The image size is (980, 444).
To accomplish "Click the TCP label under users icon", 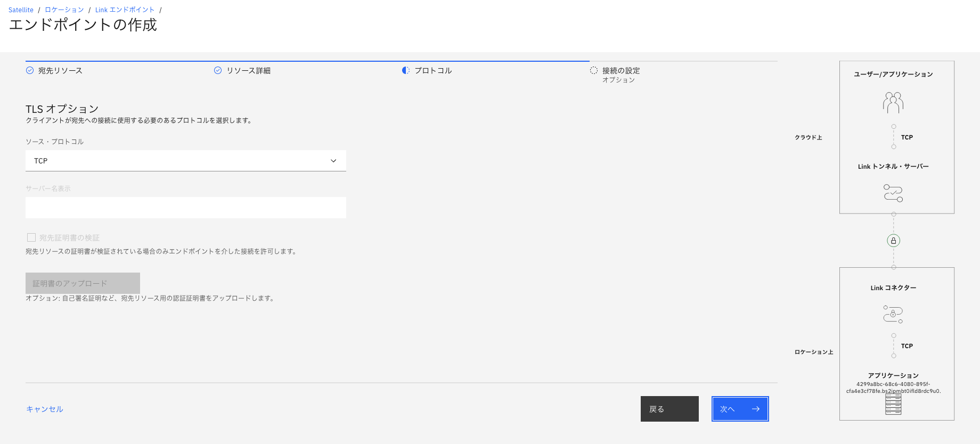I will tap(907, 137).
